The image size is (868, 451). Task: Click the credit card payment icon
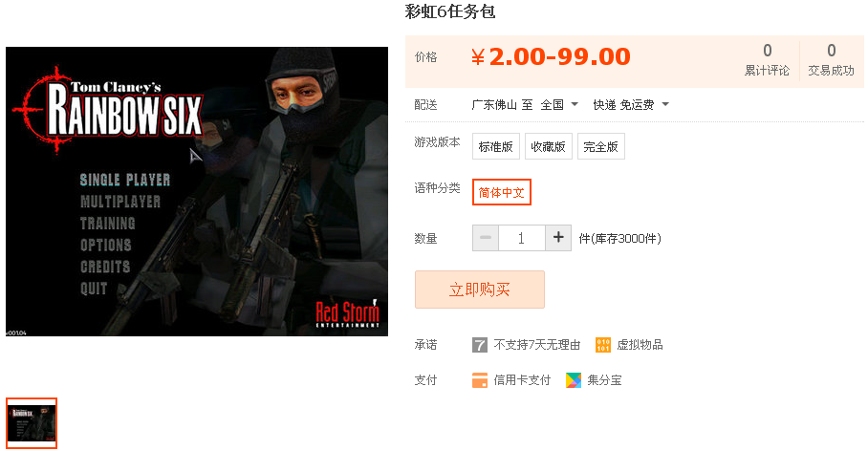pos(479,380)
